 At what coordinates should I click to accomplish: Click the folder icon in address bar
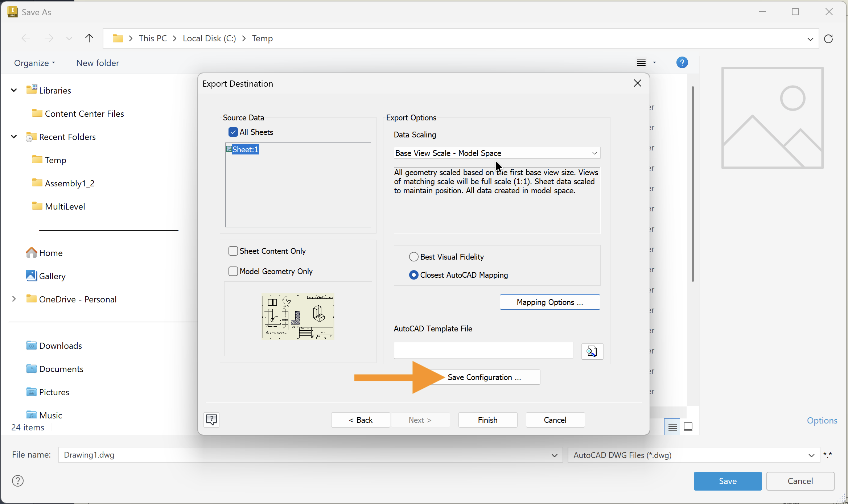coord(118,38)
